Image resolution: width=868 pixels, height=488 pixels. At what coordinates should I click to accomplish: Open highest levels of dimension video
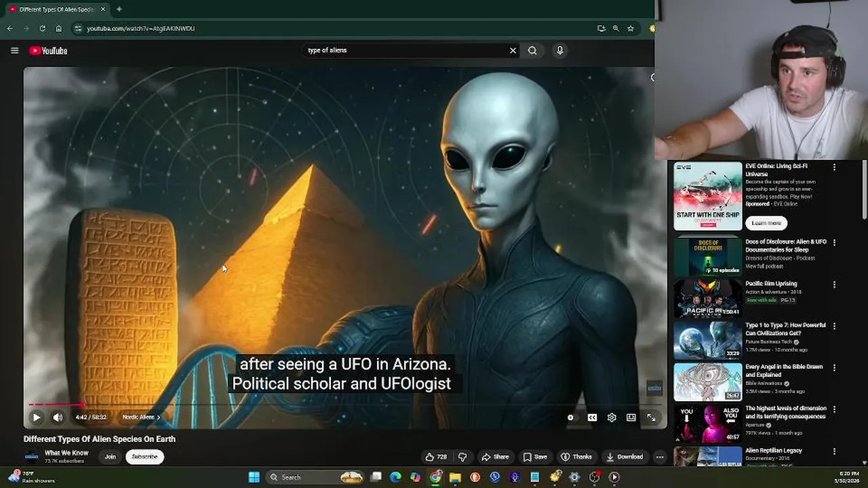785,412
